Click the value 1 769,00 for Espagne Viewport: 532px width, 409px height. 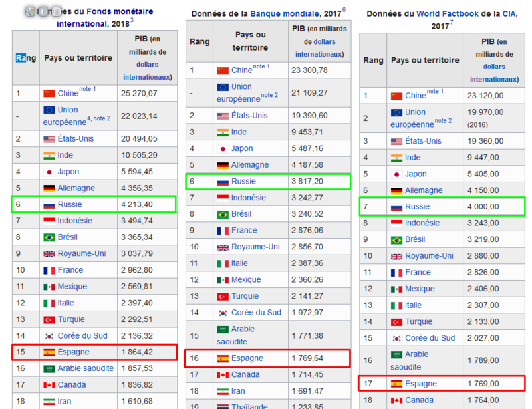[x=483, y=384]
